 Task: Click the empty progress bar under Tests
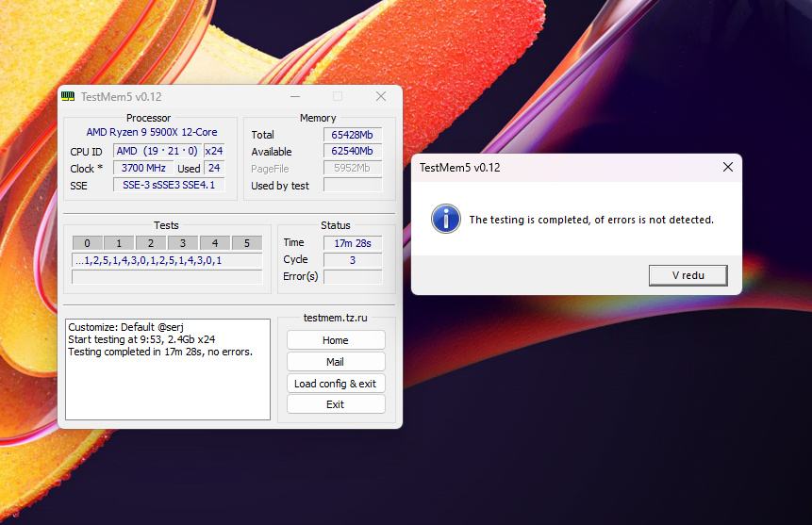coord(167,277)
